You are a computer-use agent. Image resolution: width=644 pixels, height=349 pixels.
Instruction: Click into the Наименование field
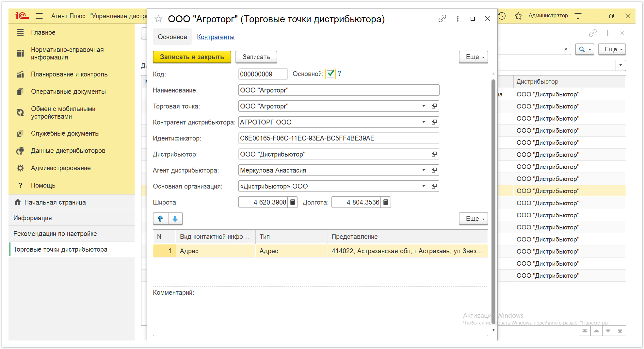pos(339,90)
